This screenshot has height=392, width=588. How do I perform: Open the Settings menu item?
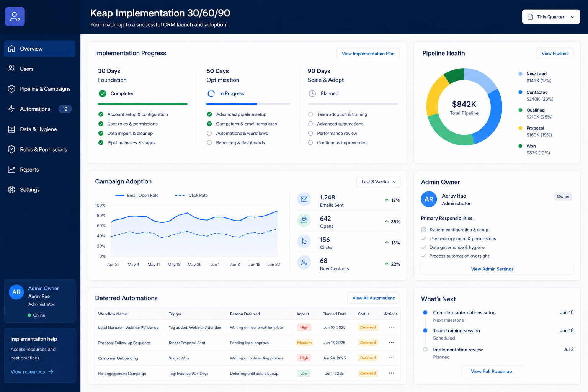coord(40,189)
